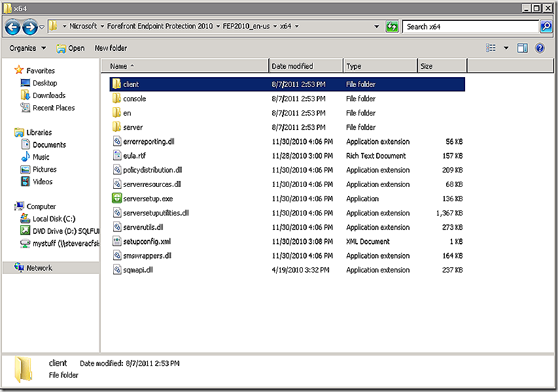The image size is (558, 392).
Task: Click the large client folder thumbnail in details pane
Action: point(24,369)
